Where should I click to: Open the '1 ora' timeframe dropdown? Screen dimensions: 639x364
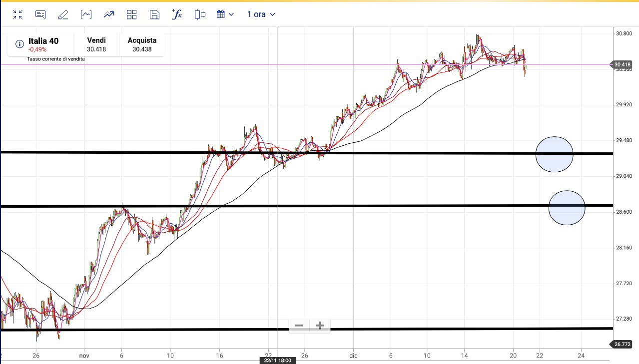pyautogui.click(x=261, y=14)
